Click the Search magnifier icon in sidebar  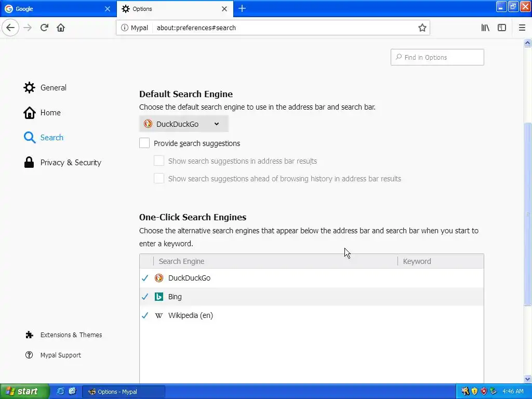pos(30,137)
